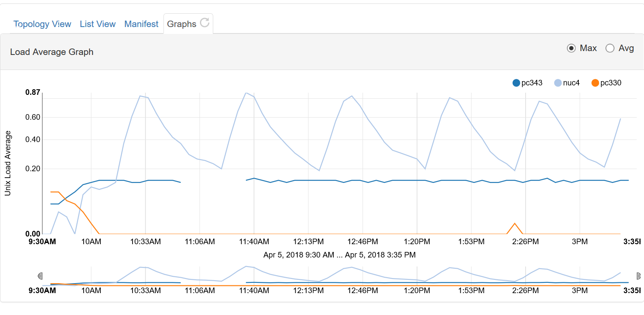Switch to the List View tab
Screen dimensions: 644x315
[98, 24]
